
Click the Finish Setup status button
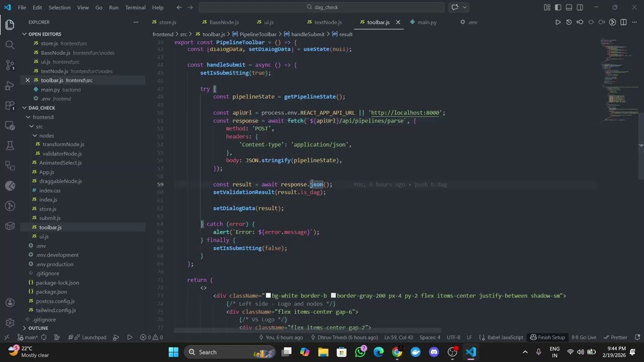tap(547, 337)
